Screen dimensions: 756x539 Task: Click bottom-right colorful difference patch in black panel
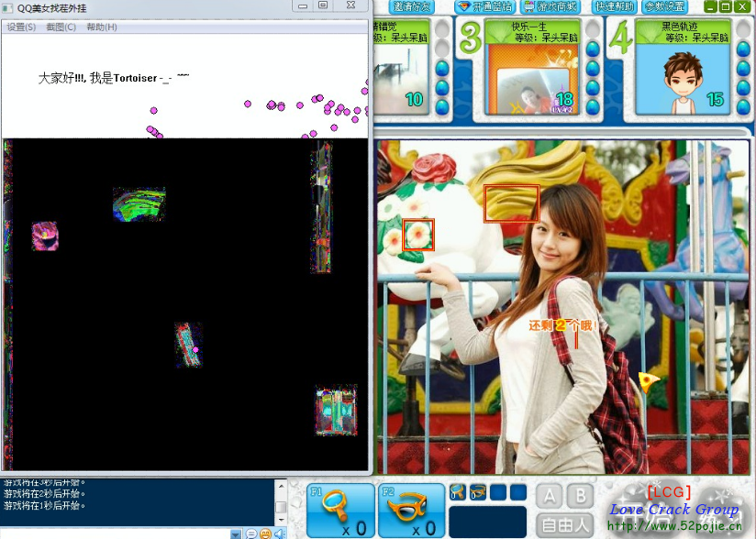(x=337, y=410)
